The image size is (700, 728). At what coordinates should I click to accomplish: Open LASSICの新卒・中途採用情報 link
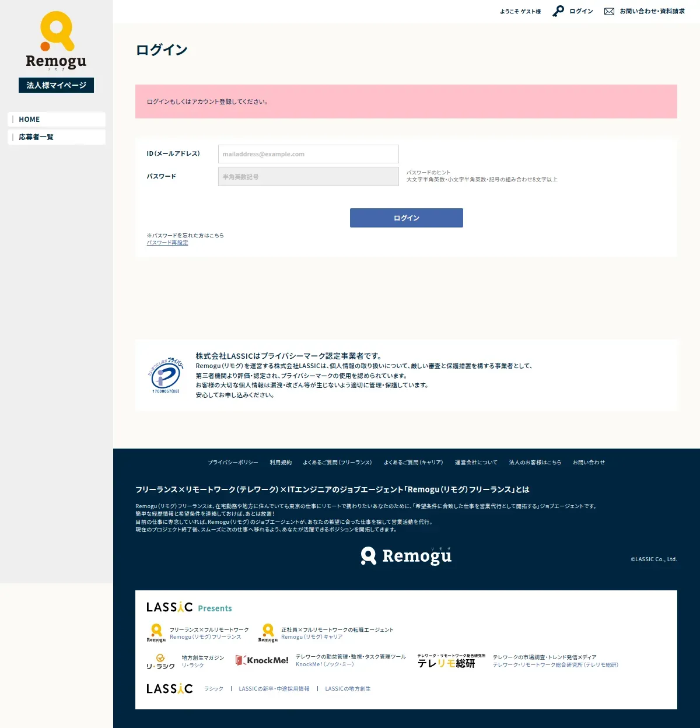click(274, 689)
